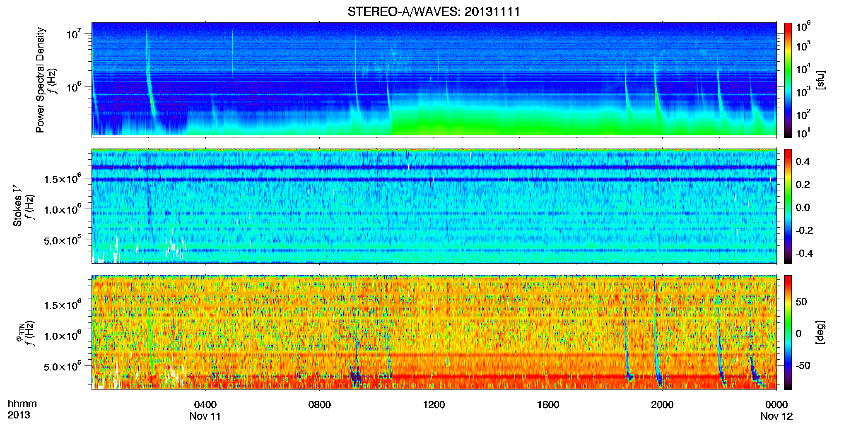Click the 0800 time tick label

click(x=320, y=405)
